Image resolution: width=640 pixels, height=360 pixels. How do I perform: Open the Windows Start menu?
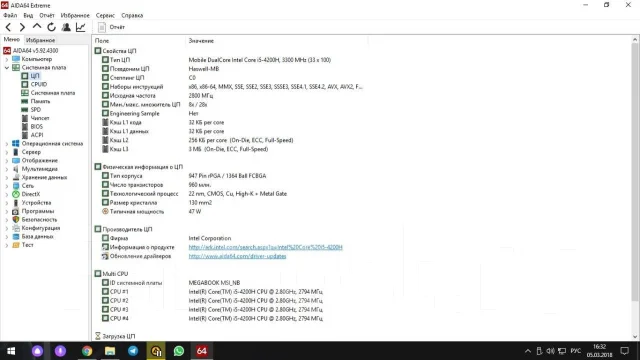coord(11,351)
